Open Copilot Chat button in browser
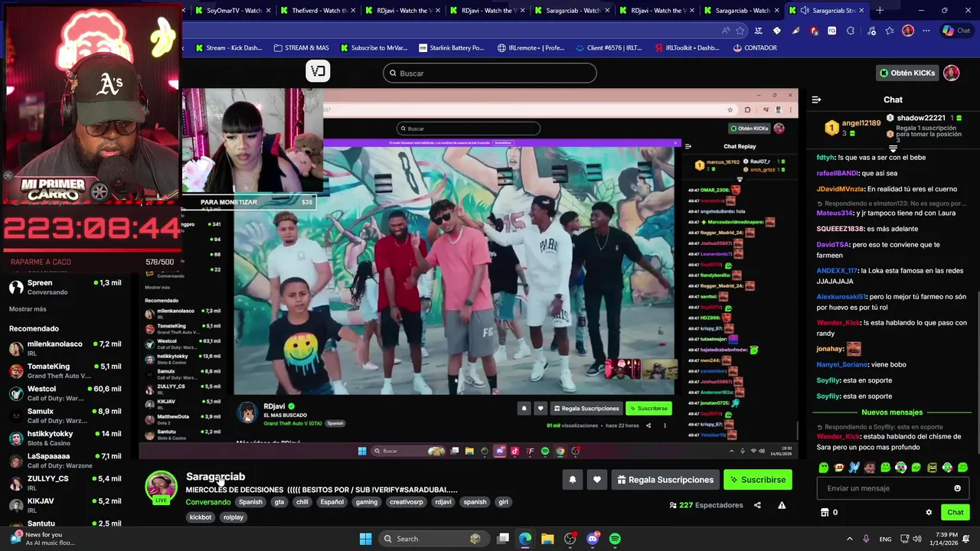 [959, 31]
